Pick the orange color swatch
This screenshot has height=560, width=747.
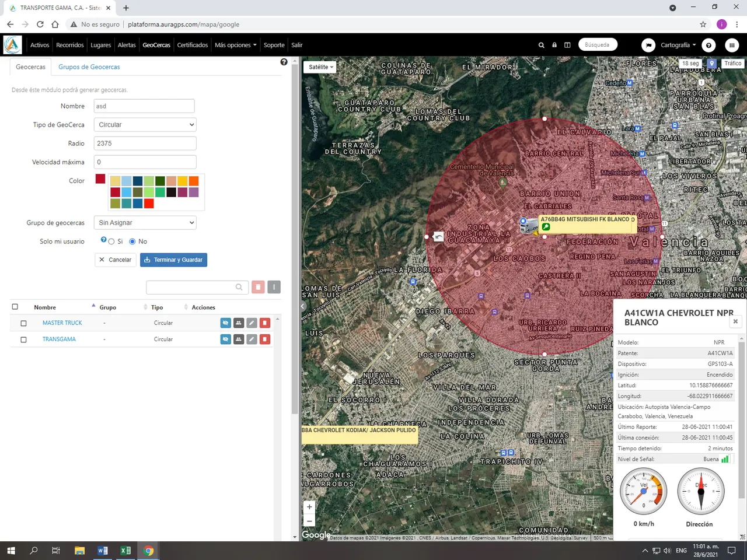click(194, 181)
